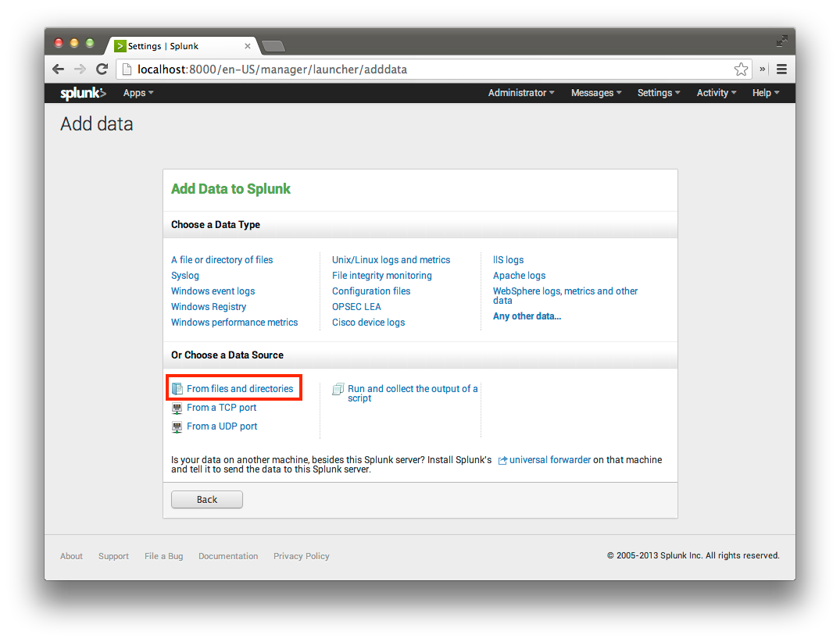Click the Any other data... link
840x642 pixels.
[527, 316]
